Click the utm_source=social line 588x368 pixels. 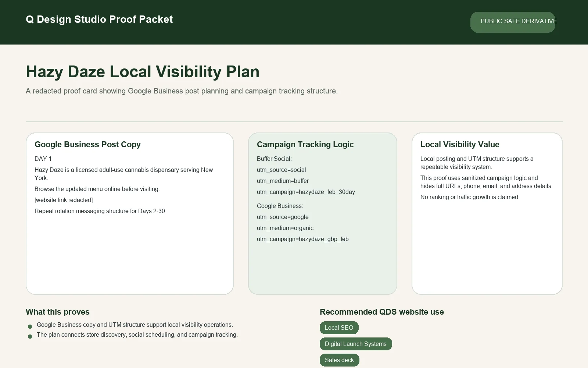[282, 170]
